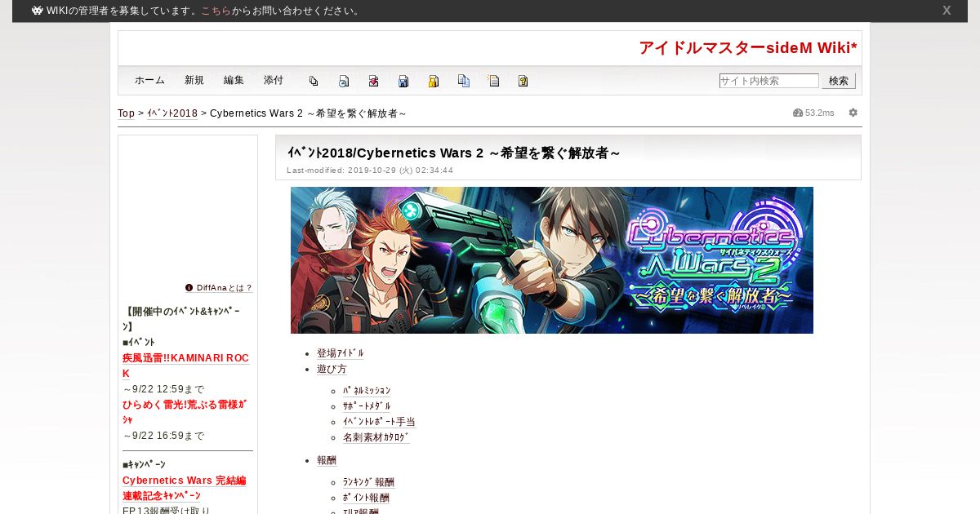This screenshot has height=514, width=980.
Task: Click the 53.2ms load time text
Action: [820, 113]
